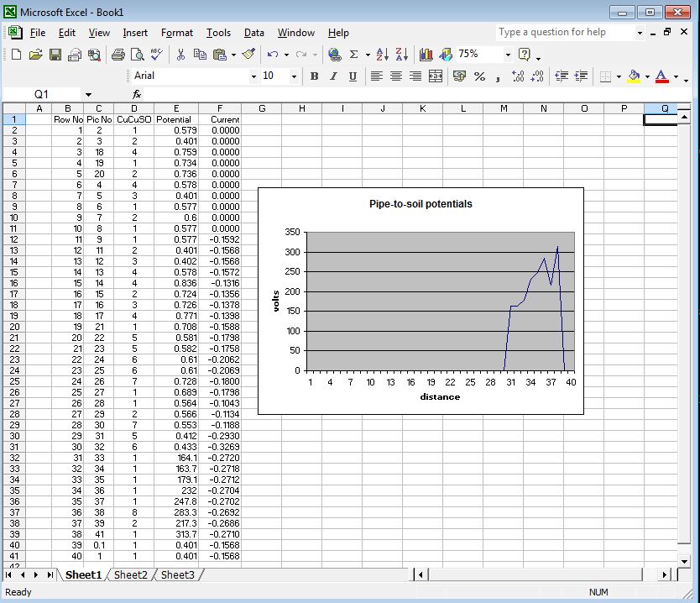Open the 75% zoom level dropdown
This screenshot has width=700, height=603.
click(507, 55)
